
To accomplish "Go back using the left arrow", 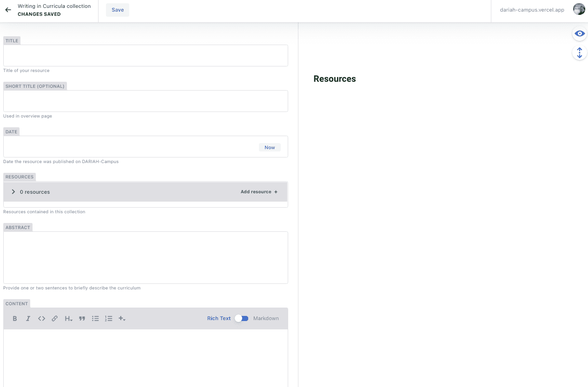I will pyautogui.click(x=8, y=10).
